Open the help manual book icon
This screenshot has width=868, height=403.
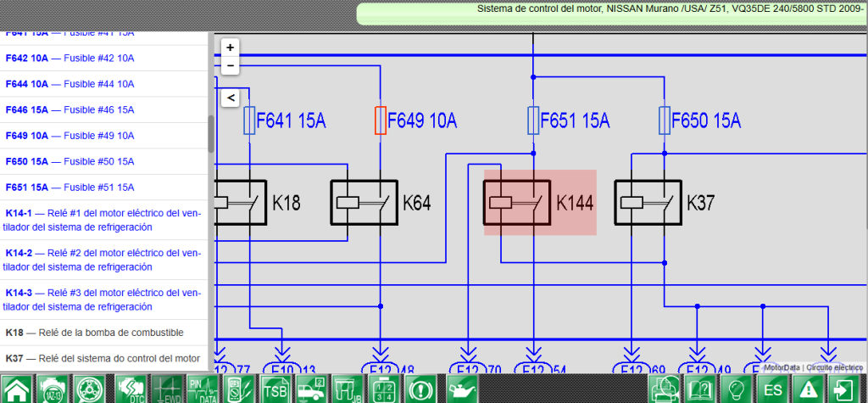pyautogui.click(x=700, y=389)
